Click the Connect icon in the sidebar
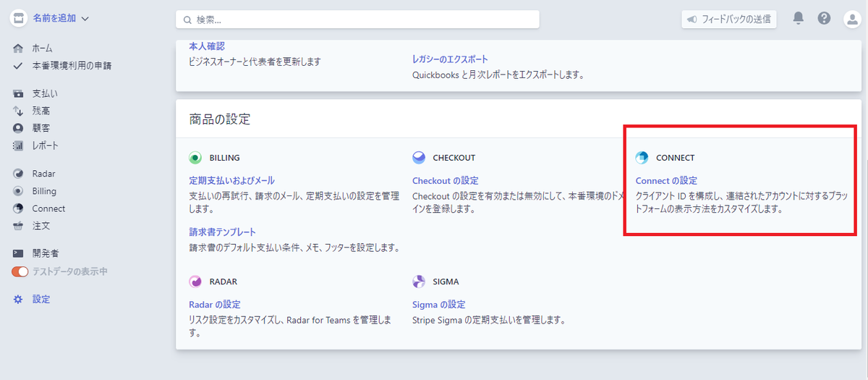The height and width of the screenshot is (380, 868). point(19,208)
